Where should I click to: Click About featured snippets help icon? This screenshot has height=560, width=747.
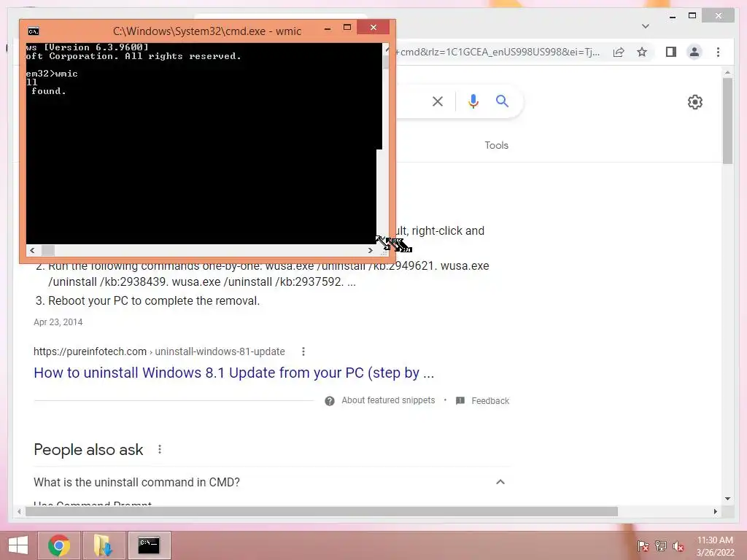click(330, 401)
